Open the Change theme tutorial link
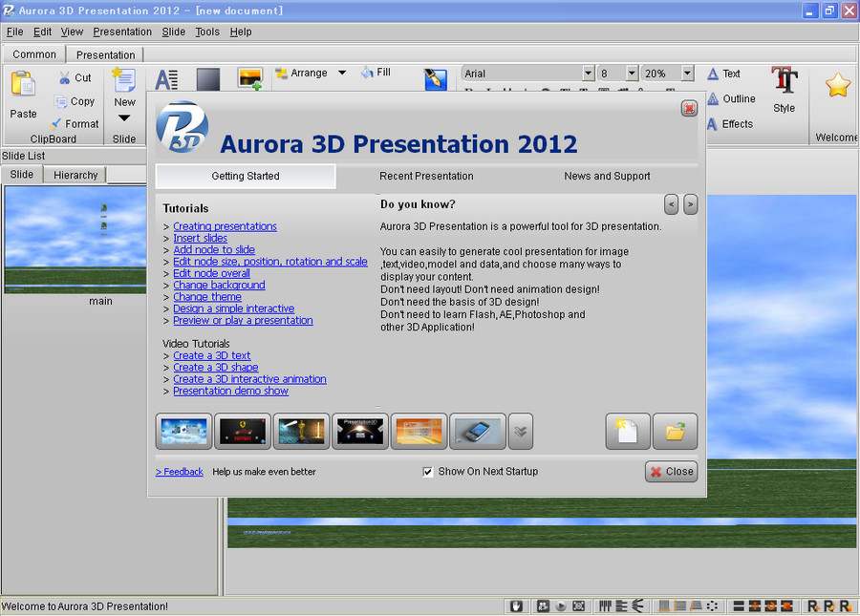The width and height of the screenshot is (860, 616). coord(207,296)
